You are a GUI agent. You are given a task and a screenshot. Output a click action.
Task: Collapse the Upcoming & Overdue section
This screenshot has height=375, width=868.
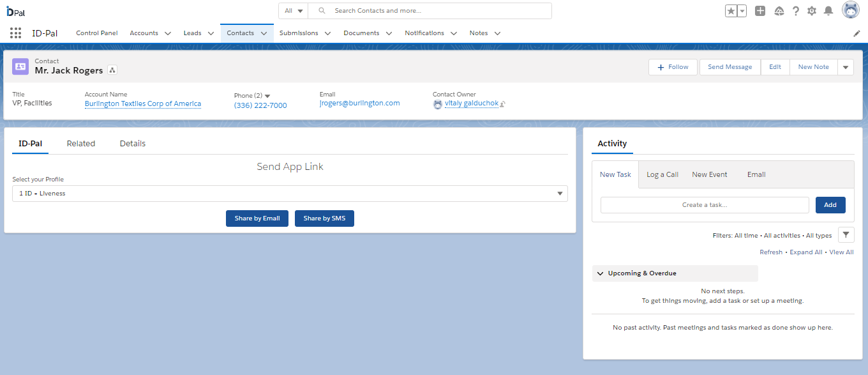point(600,273)
